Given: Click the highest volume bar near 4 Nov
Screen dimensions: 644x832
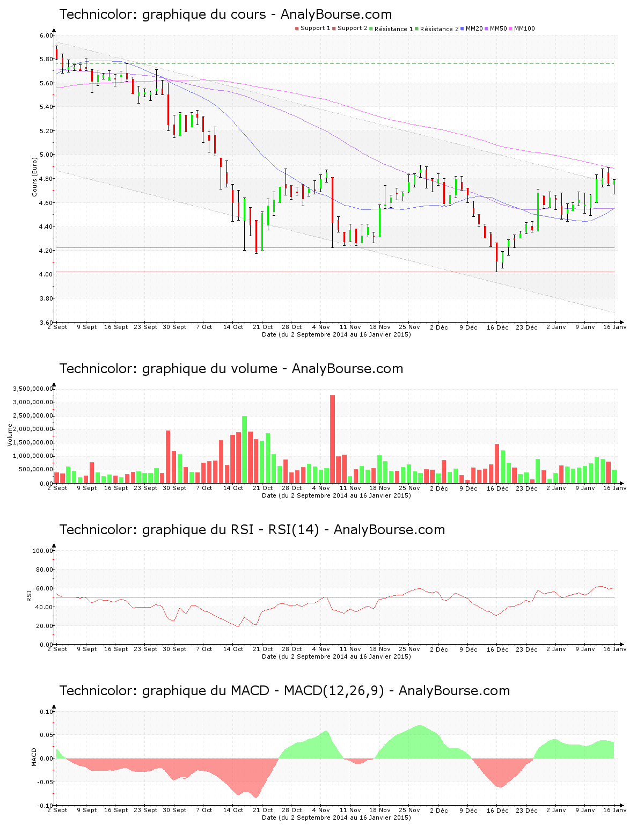Looking at the screenshot, I should 332,437.
